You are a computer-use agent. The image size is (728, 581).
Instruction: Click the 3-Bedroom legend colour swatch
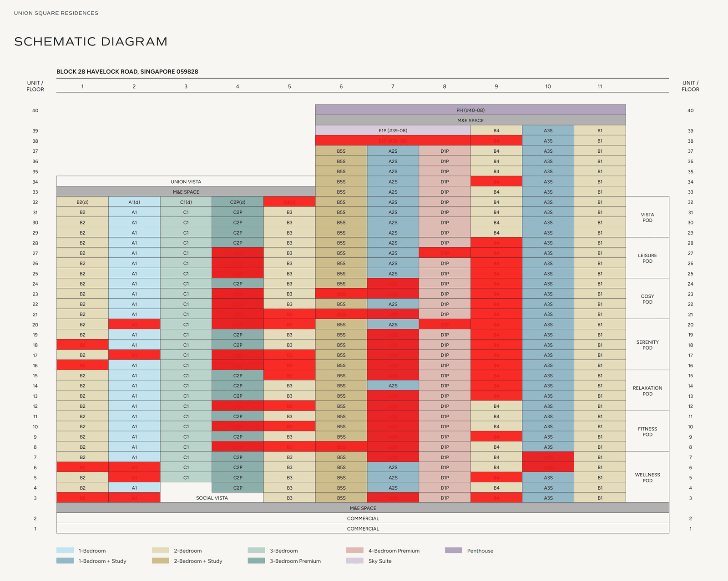pos(256,551)
